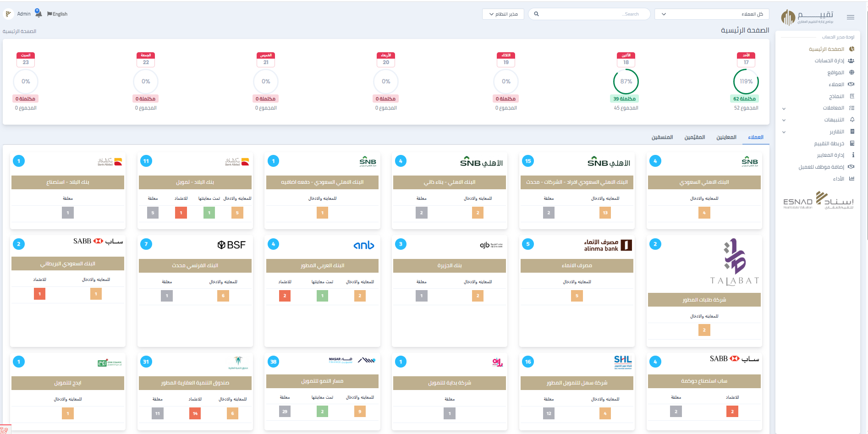Screen dimensions: 868x434
Task: Switch to the المعاينين inspectors tab
Action: [x=726, y=137]
